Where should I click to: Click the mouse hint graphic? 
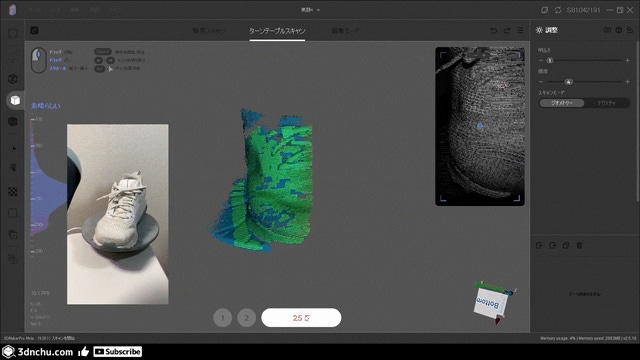coord(39,60)
